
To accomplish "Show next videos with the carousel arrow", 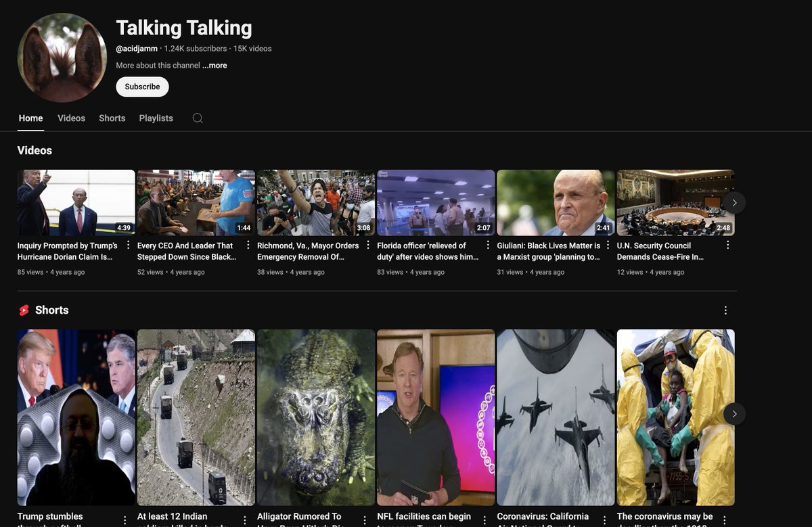I will tap(734, 202).
